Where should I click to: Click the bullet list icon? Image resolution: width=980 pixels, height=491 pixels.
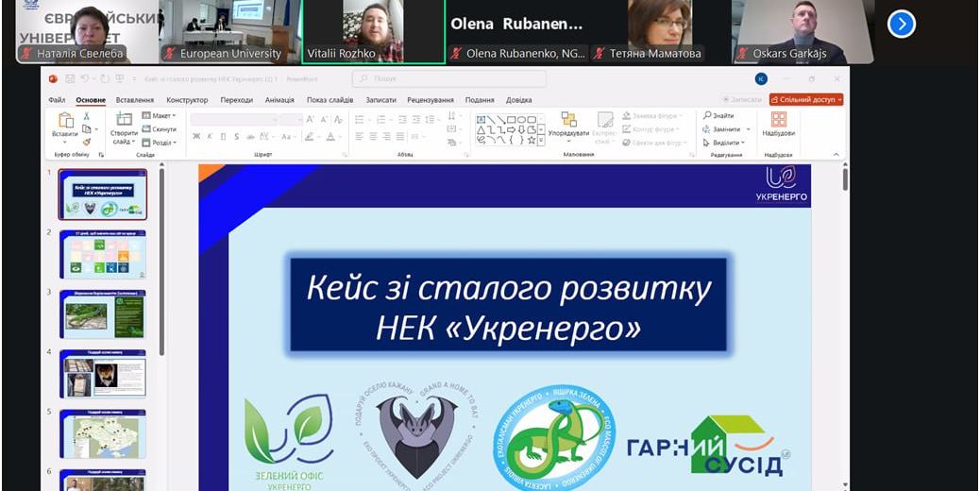pyautogui.click(x=361, y=119)
